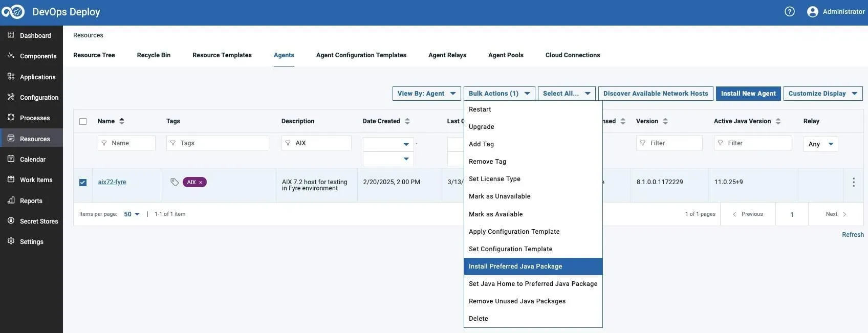Screen dimensions: 868x333
Task: Switch to the Resource Templates tab
Action: pos(222,55)
